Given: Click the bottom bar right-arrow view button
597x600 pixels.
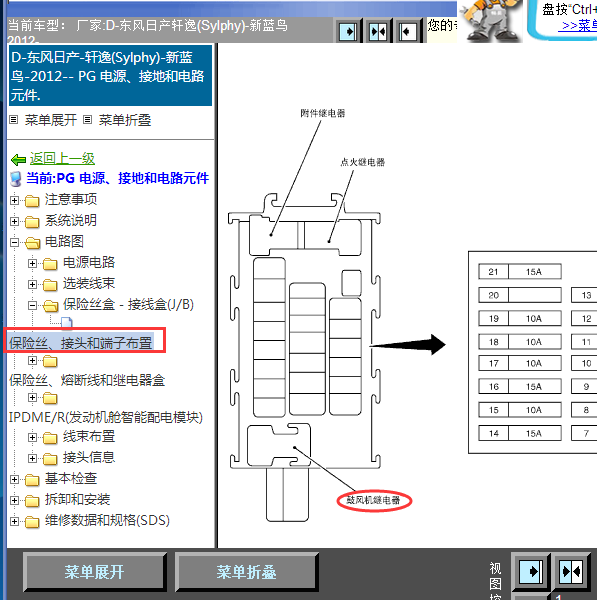Looking at the screenshot, I should click(531, 572).
